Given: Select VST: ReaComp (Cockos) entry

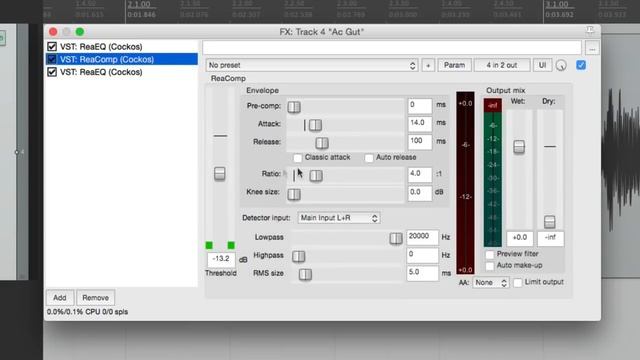Looking at the screenshot, I should pyautogui.click(x=107, y=59).
